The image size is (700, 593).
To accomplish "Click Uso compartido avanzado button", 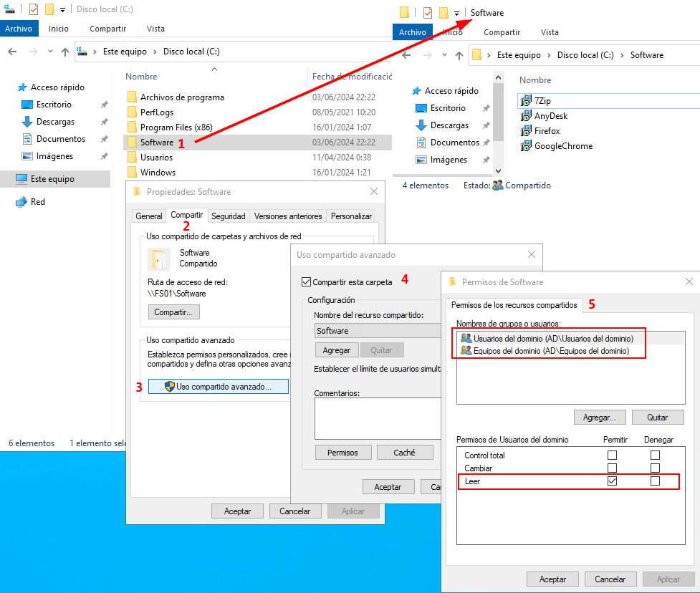I will pos(218,386).
